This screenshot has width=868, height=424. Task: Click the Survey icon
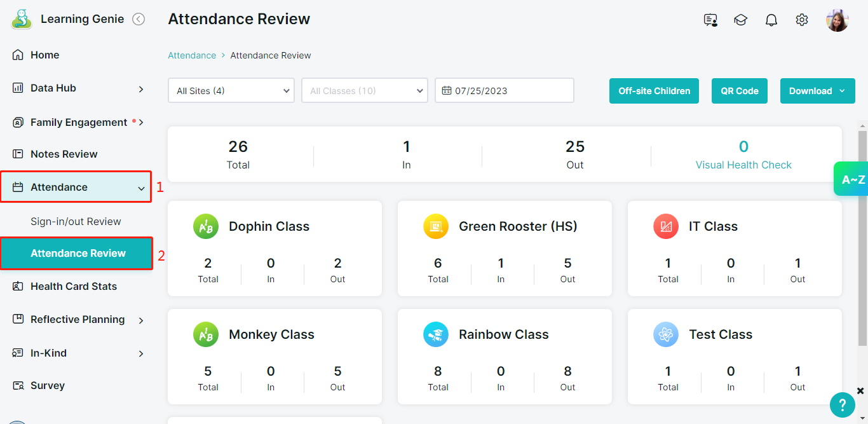click(18, 385)
